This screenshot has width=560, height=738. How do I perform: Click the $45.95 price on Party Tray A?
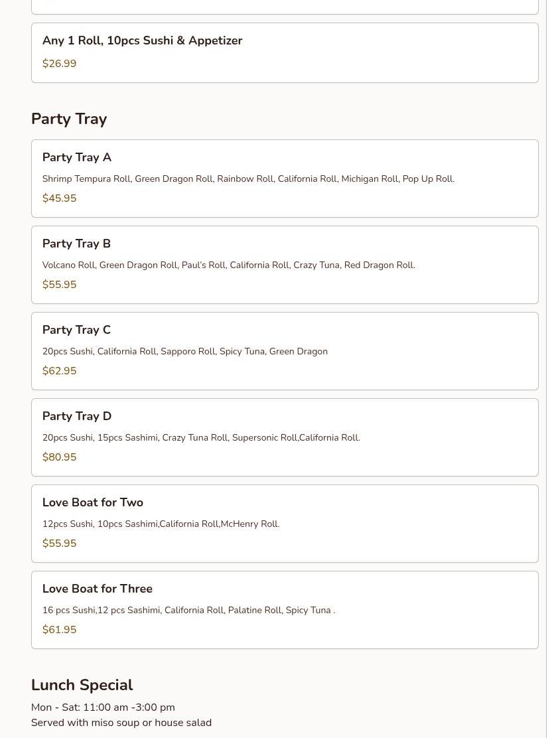pyautogui.click(x=59, y=198)
